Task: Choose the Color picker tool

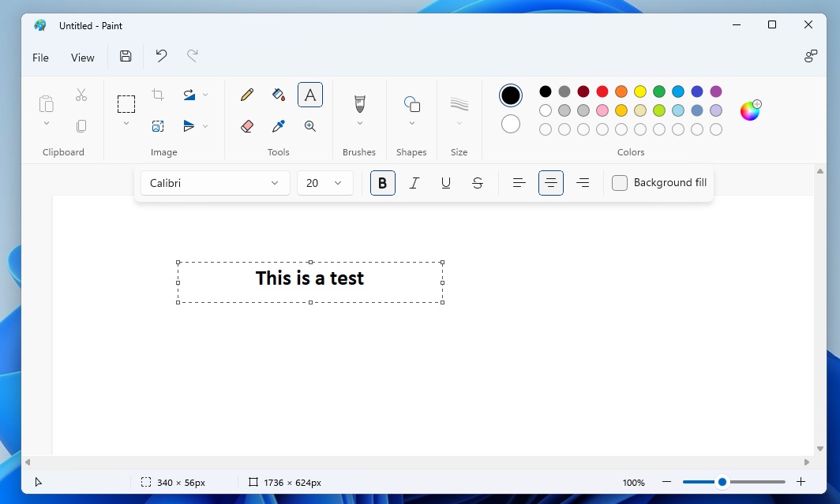Action: tap(279, 126)
